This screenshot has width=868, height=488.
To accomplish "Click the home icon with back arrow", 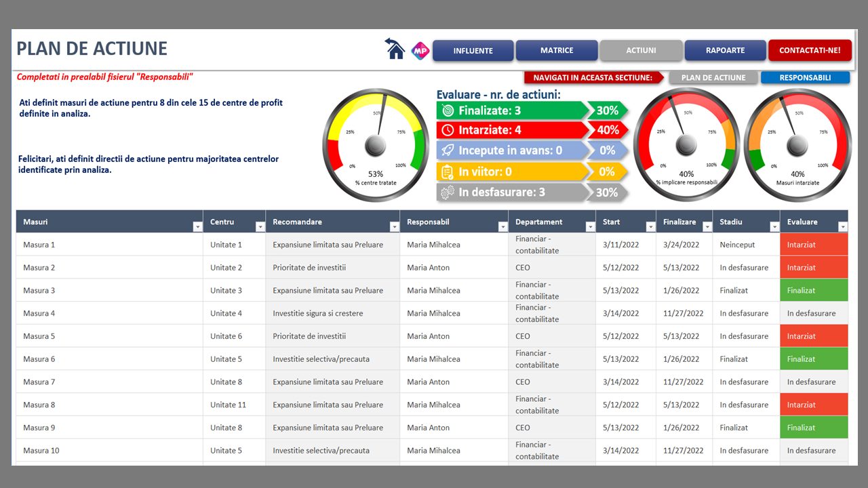I will click(395, 49).
